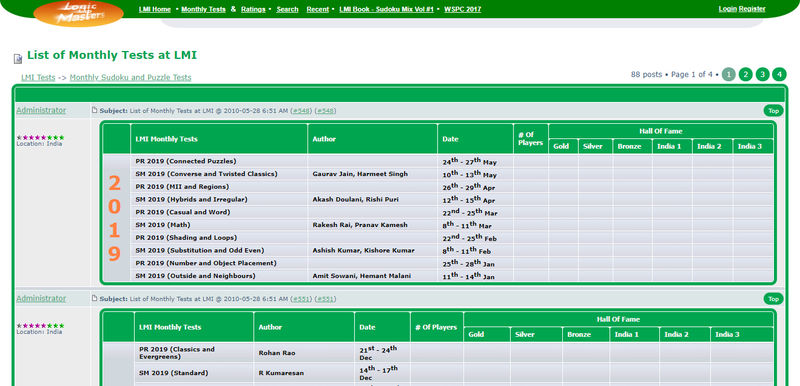Viewport: 800px width, 386px height.
Task: Click PR 2019 (Connected Puzzles) row
Action: (186, 161)
